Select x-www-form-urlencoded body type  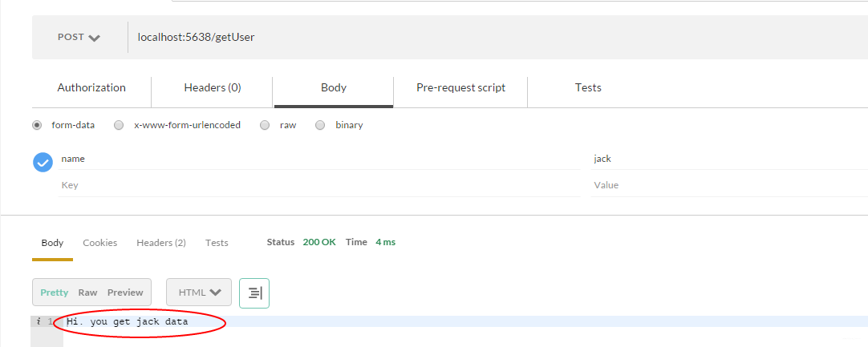119,125
